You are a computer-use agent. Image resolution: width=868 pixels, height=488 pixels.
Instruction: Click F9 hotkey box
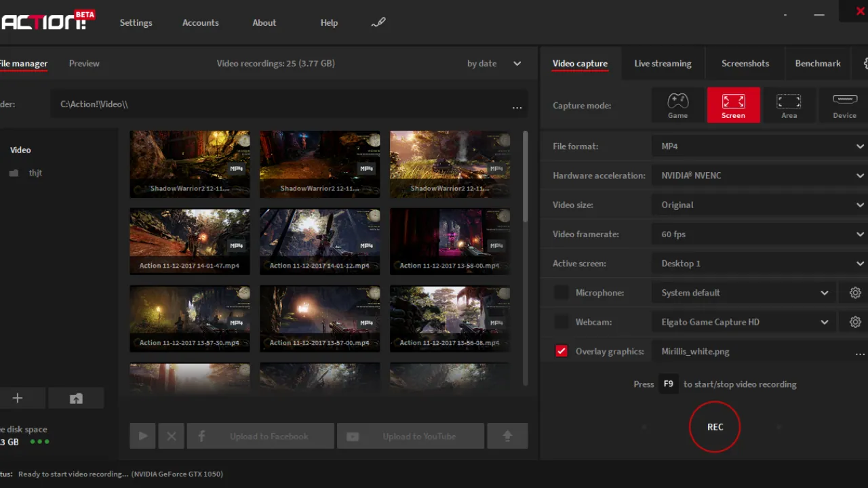pyautogui.click(x=669, y=384)
